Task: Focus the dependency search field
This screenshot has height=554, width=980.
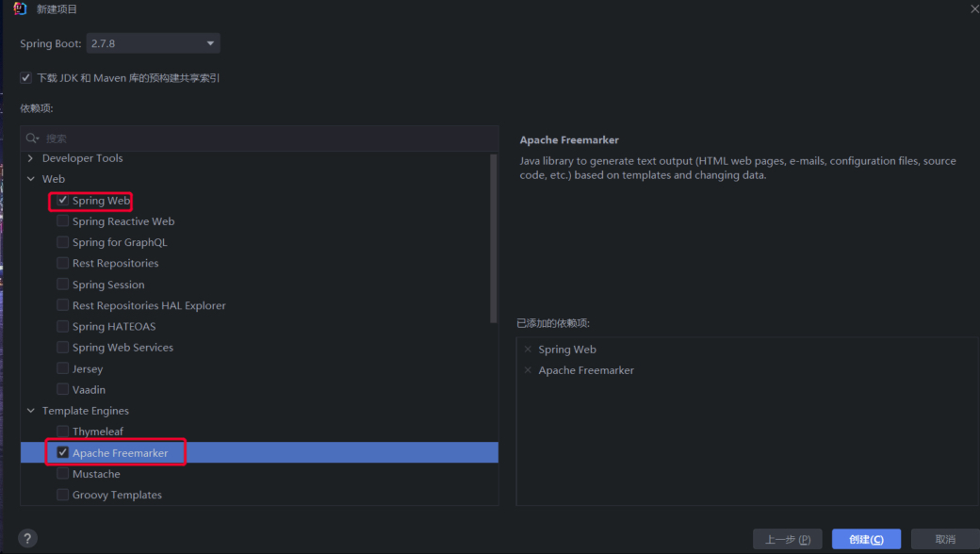Action: pos(259,138)
